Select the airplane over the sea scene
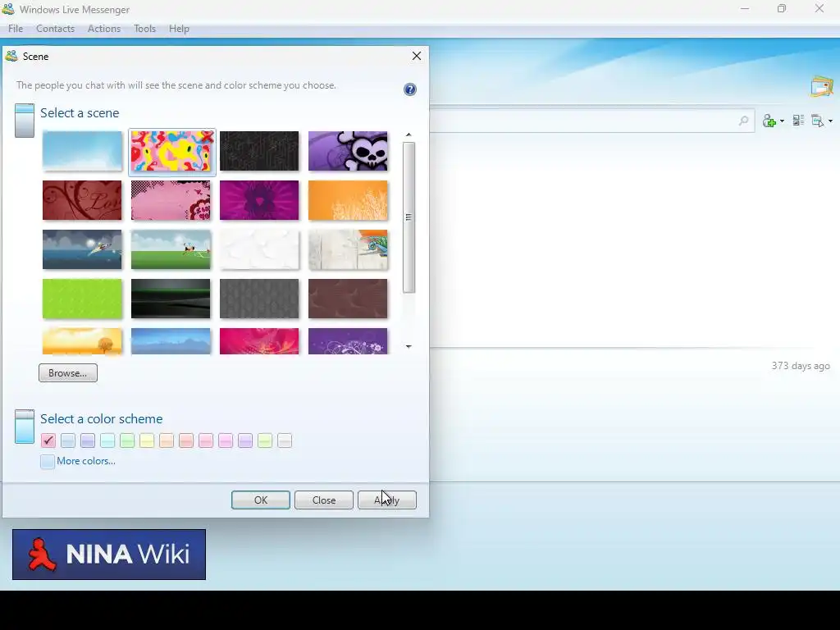Viewport: 840px width, 630px height. (82, 249)
